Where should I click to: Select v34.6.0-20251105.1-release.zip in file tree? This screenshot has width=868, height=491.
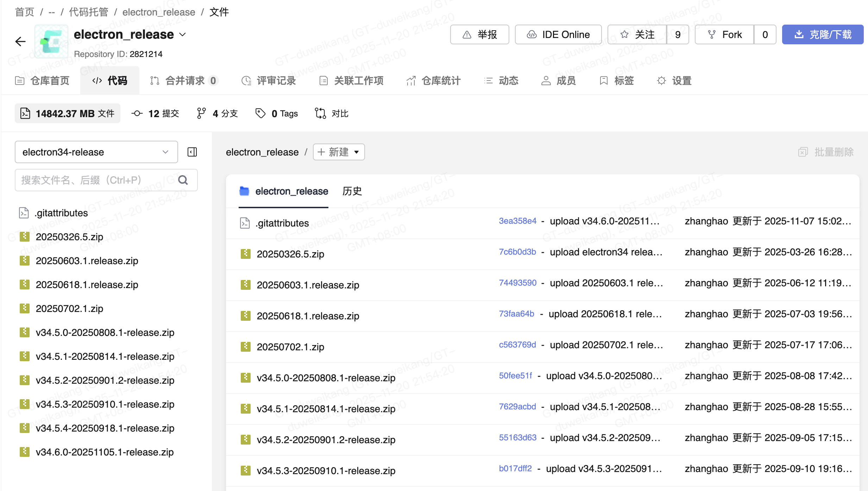click(105, 452)
